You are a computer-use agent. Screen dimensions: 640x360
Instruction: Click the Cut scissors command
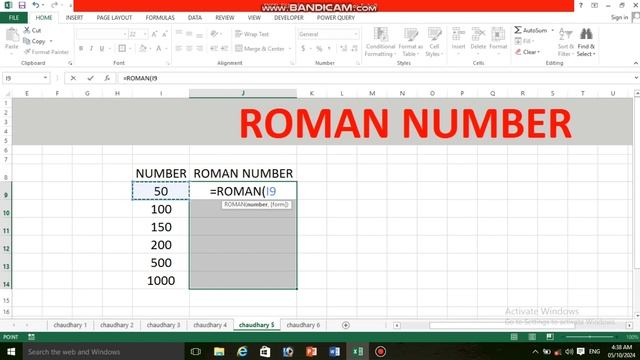(32, 30)
